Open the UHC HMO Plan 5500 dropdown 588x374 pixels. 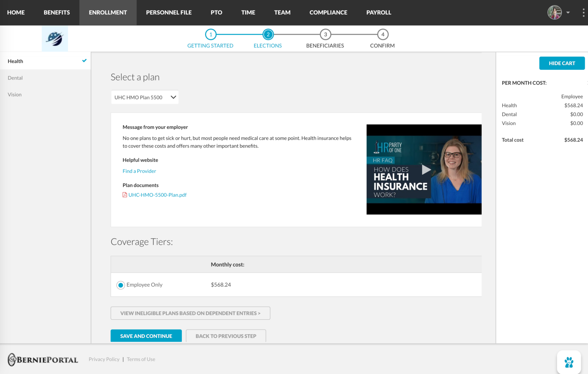click(x=144, y=97)
